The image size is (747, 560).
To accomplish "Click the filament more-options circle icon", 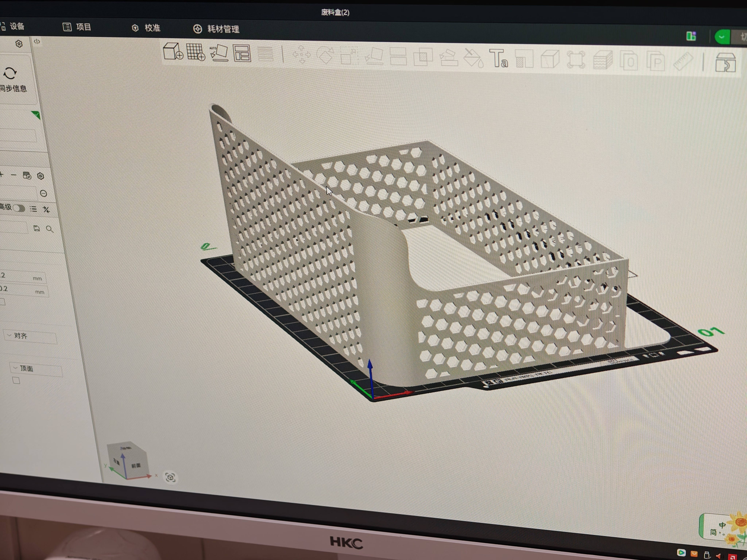I will click(x=43, y=193).
